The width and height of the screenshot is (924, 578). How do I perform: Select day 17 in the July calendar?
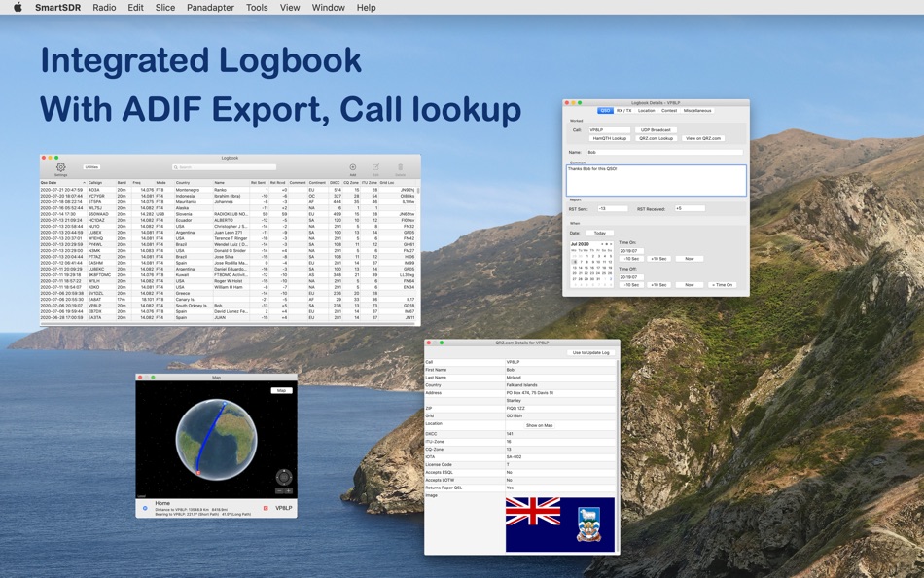pyautogui.click(x=598, y=268)
